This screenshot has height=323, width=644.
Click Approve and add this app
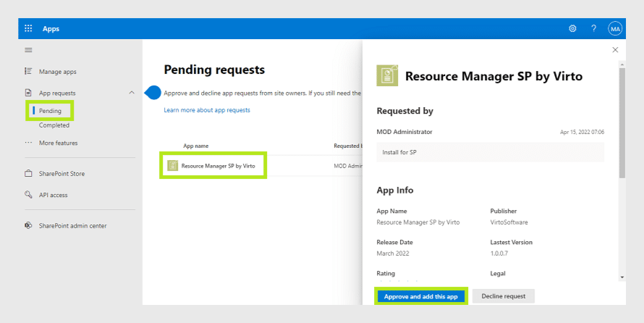[x=421, y=296]
